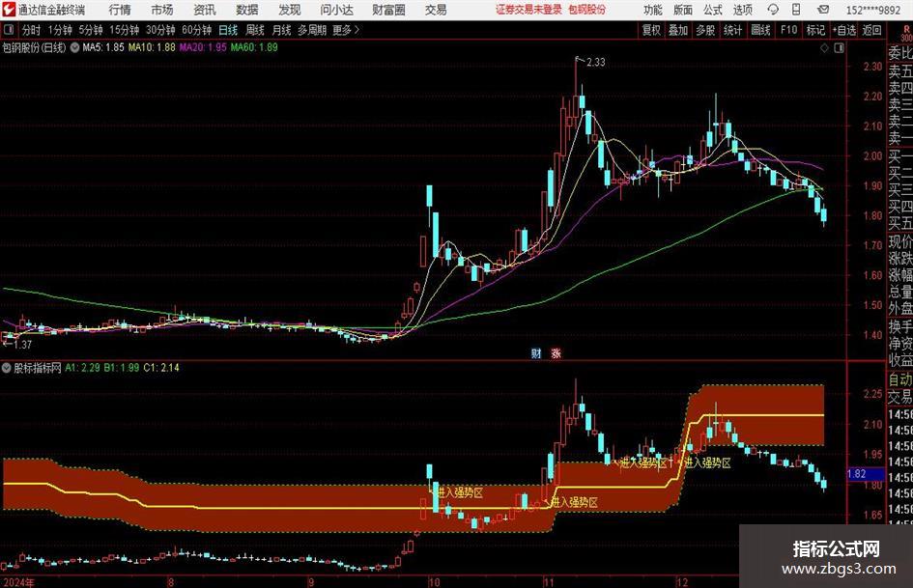Click the MA20: 1.95 value label
913x588 pixels.
[203, 47]
